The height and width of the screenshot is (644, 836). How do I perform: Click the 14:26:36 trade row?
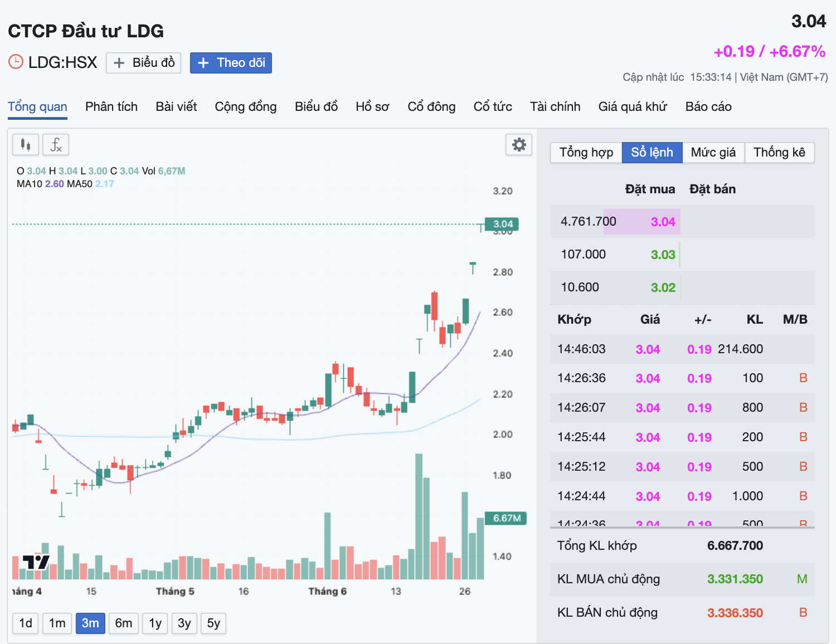tap(682, 378)
